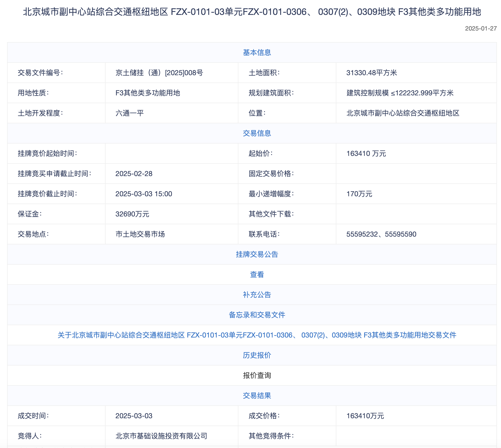
Task: Click the 补充公告 section header
Action: click(257, 295)
